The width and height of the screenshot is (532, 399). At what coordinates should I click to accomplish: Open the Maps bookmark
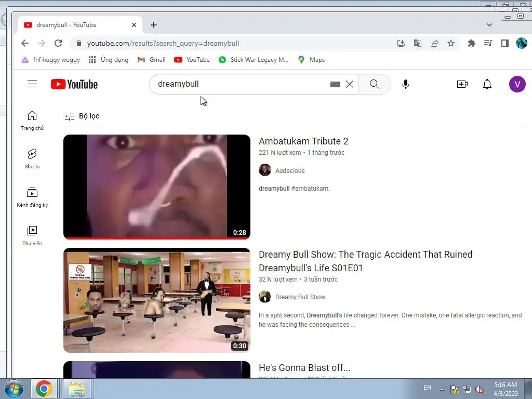[x=311, y=60]
